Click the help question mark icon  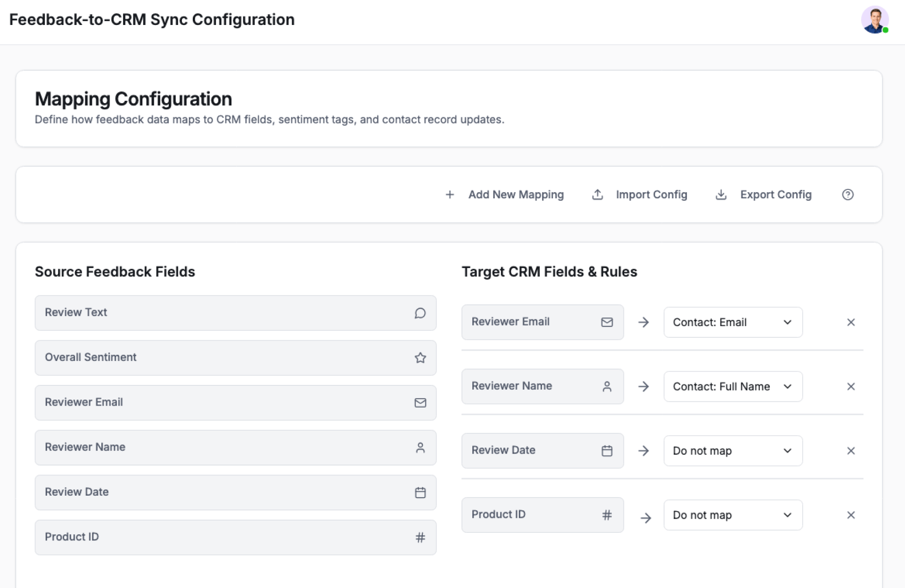coord(847,195)
